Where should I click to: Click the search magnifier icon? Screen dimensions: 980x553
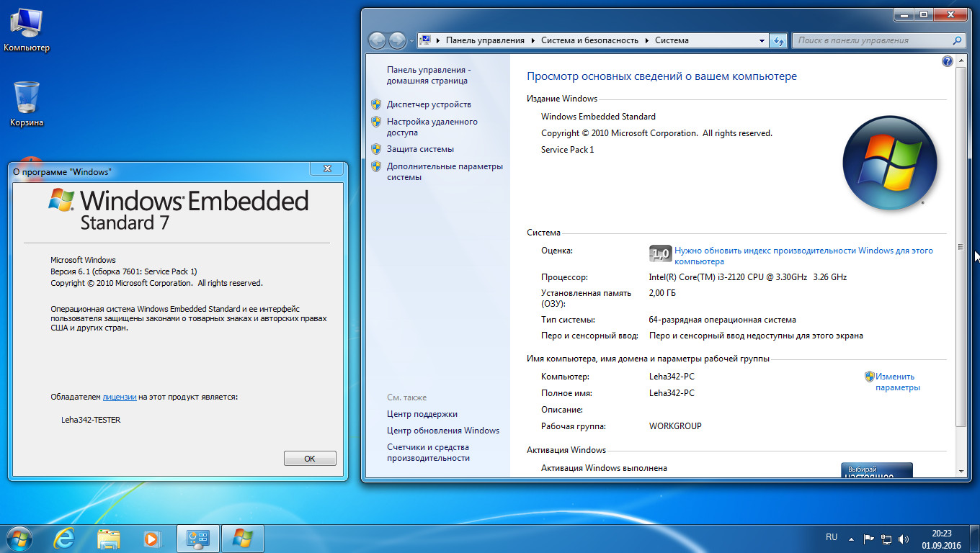(x=958, y=40)
